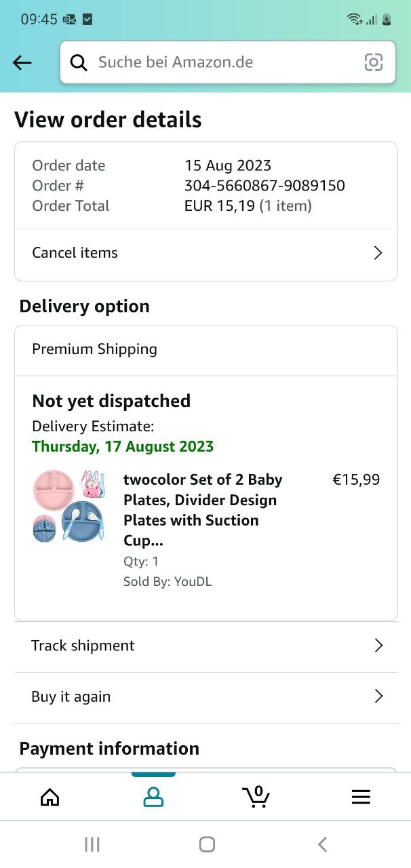Open the shopping cart icon

(x=256, y=797)
